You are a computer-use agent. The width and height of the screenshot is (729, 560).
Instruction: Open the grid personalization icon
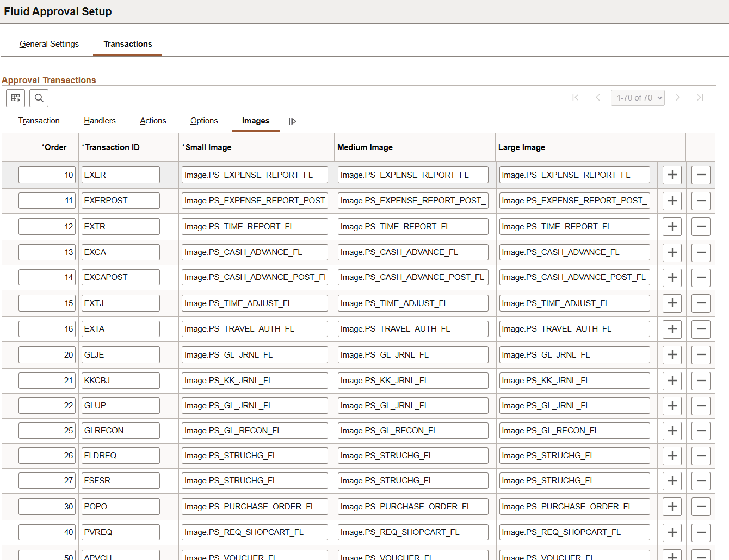[x=15, y=98]
